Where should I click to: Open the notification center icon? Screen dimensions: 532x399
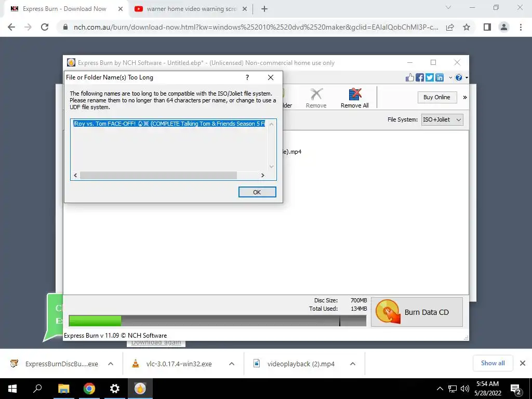point(516,389)
